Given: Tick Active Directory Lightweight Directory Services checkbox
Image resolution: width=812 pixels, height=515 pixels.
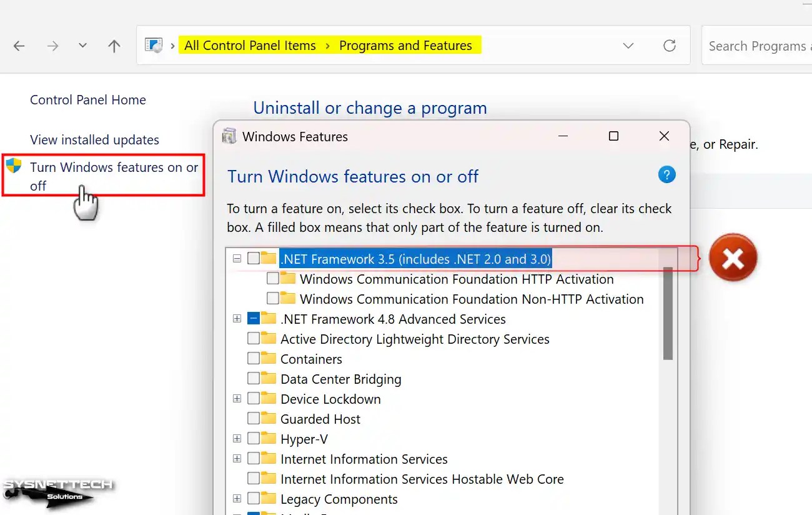Looking at the screenshot, I should [254, 339].
